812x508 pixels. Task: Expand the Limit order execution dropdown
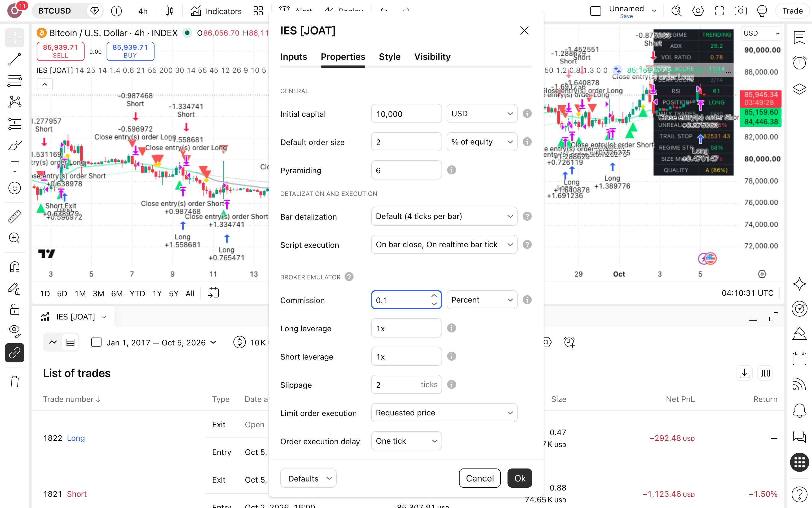pyautogui.click(x=444, y=413)
